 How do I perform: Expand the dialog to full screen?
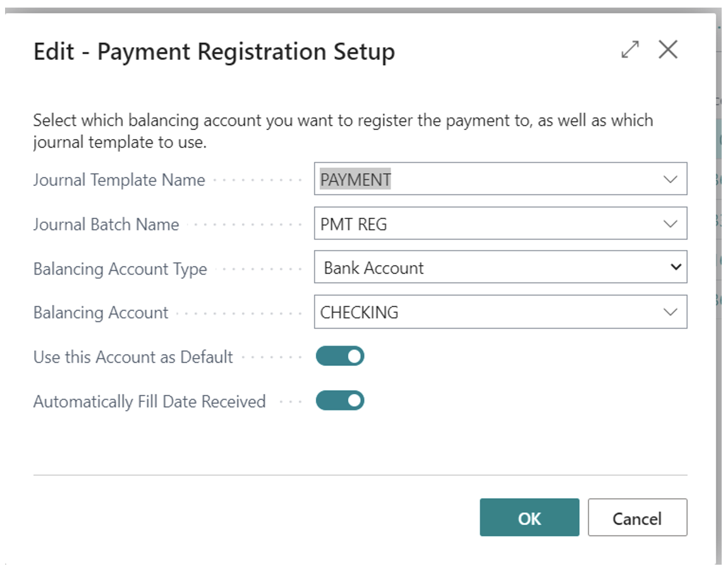[x=629, y=50]
